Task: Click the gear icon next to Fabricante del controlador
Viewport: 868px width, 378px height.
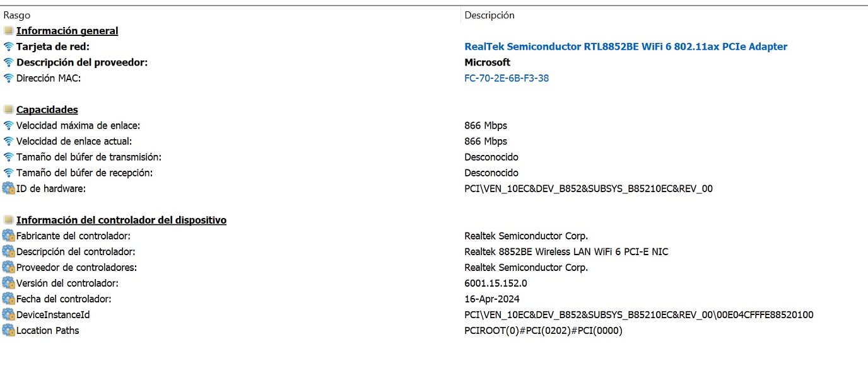Action: pyautogui.click(x=8, y=236)
